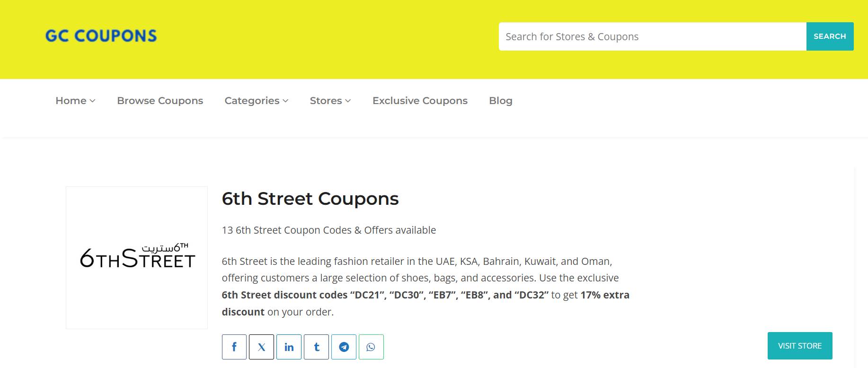Screen dimensions: 868x368
Task: Click the Home chevron arrow
Action: 93,101
